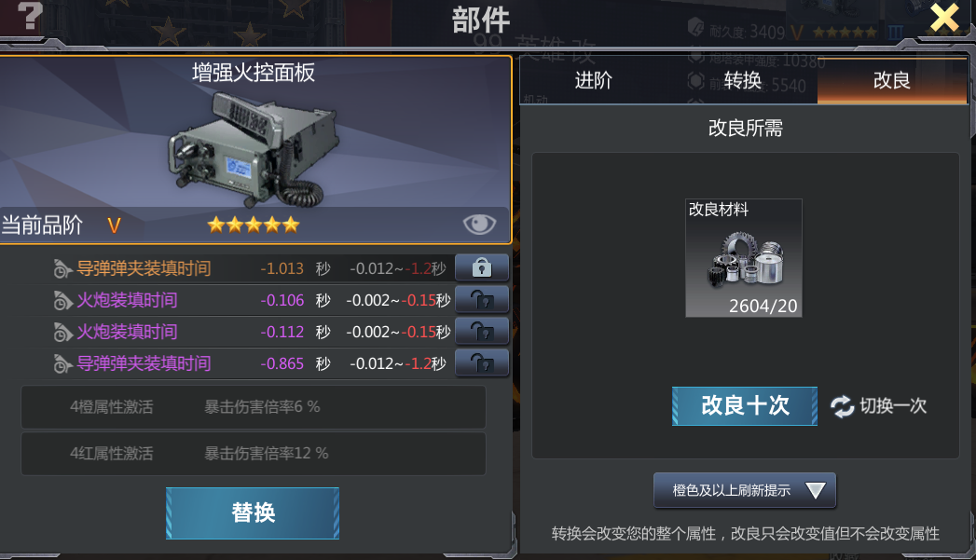Lock the -0.112 火炮装填时间 attribute
The width and height of the screenshot is (976, 560).
point(482,332)
